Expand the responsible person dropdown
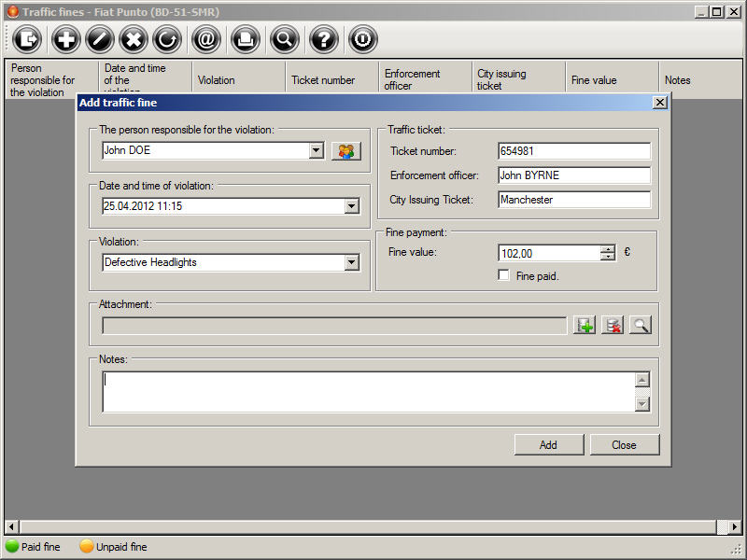747x560 pixels. (316, 150)
